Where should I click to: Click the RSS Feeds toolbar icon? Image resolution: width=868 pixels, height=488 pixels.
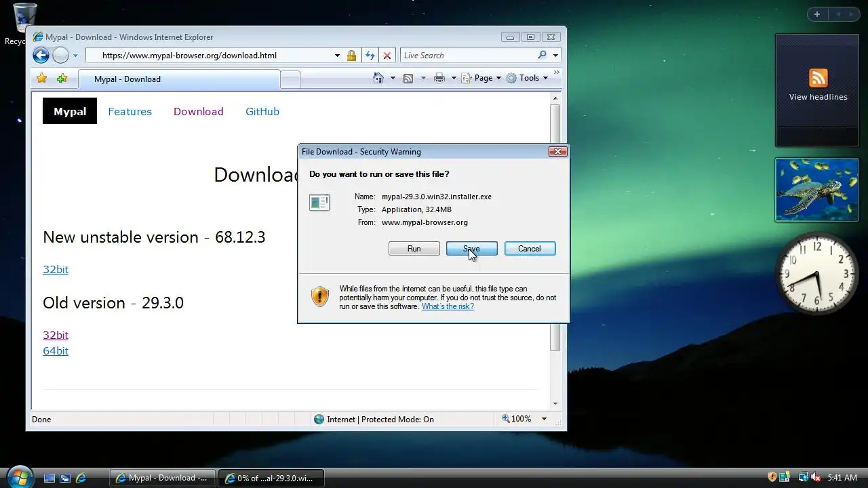coord(408,78)
